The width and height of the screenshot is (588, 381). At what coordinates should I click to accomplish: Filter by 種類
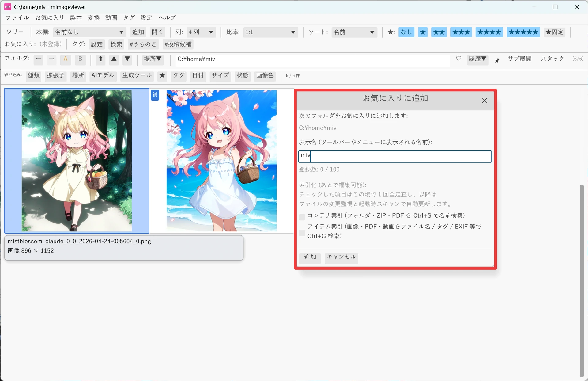(x=33, y=75)
